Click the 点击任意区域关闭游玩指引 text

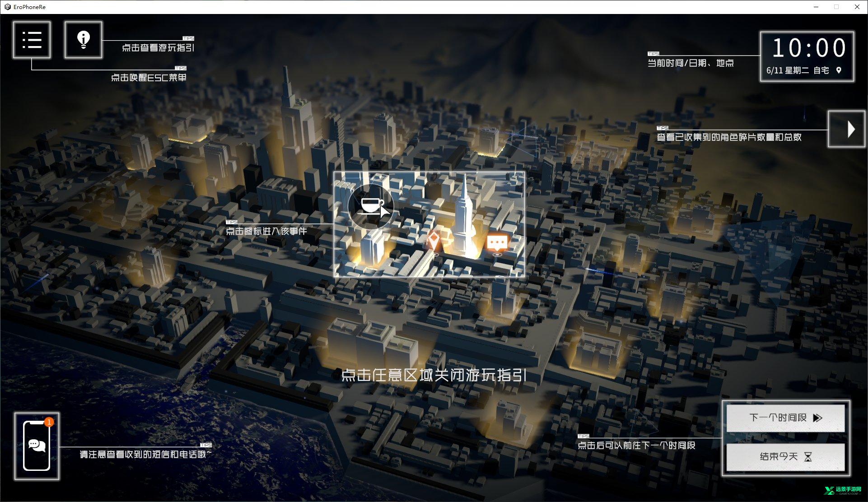tap(434, 375)
